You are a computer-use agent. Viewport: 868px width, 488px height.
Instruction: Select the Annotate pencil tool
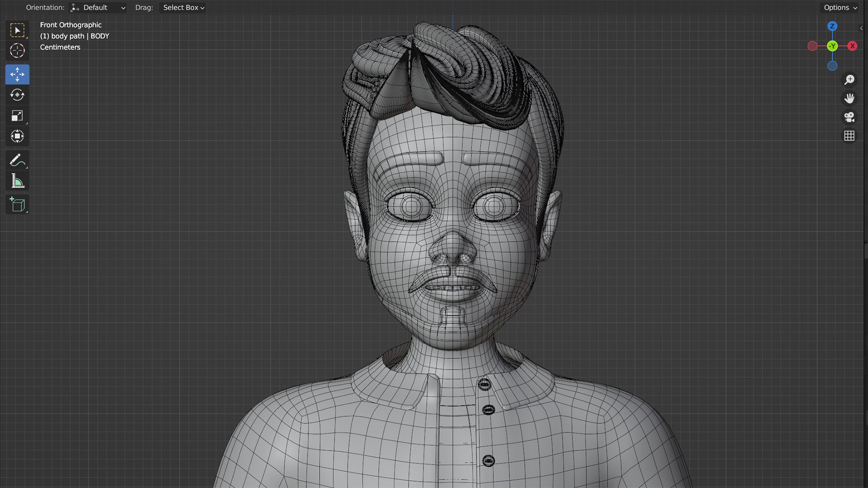point(17,160)
